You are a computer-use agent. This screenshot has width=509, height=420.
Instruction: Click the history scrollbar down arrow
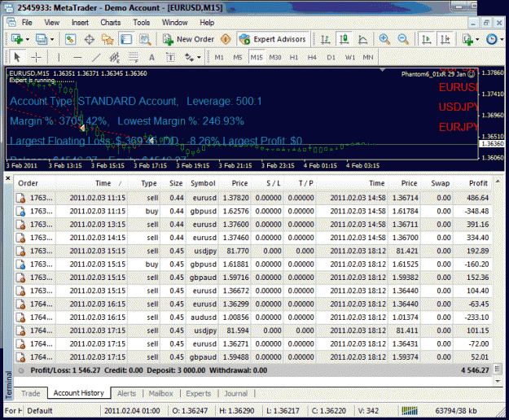498,381
